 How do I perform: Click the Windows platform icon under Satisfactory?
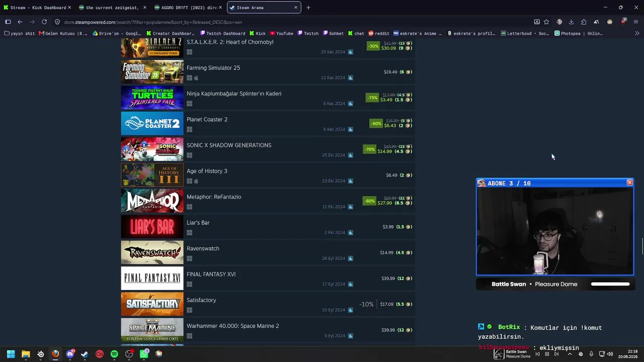point(190,310)
